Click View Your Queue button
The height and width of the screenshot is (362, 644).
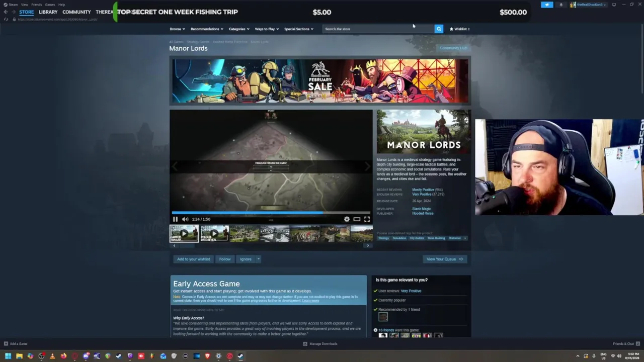[445, 259]
